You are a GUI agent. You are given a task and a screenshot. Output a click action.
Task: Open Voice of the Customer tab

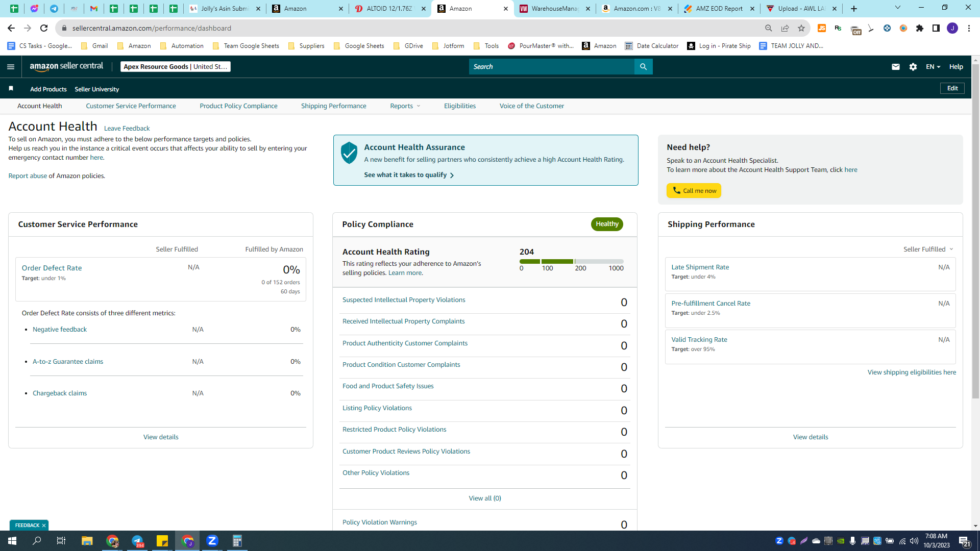tap(532, 106)
